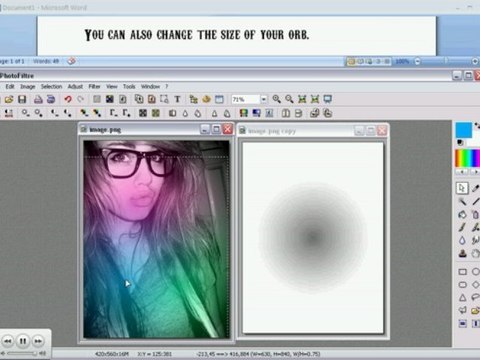
Task: Switch to full screen using the monitor icon
Action: click(328, 99)
